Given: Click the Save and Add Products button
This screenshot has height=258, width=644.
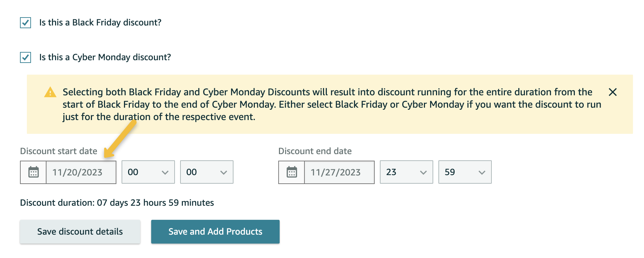Looking at the screenshot, I should point(215,232).
